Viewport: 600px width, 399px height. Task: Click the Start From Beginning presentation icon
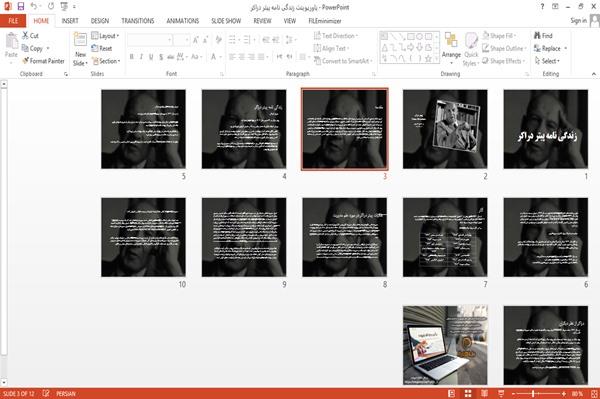coord(64,6)
